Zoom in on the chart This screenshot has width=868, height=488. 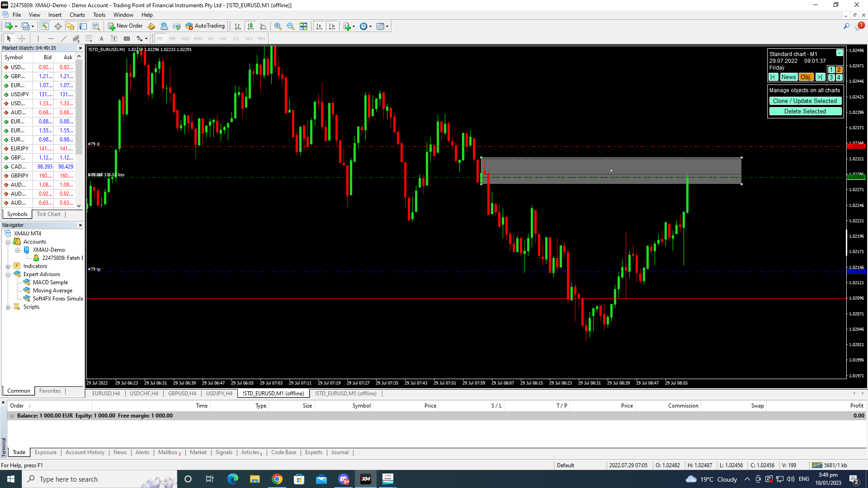coord(278,26)
